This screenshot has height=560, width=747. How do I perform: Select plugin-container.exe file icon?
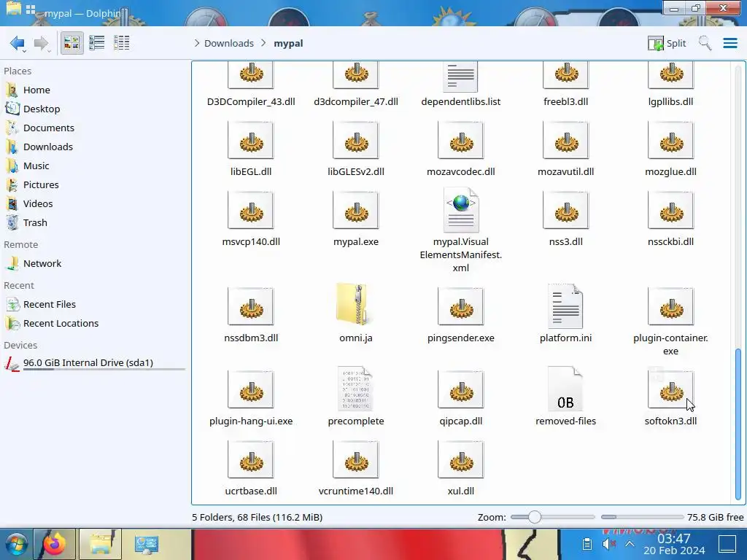pos(671,306)
